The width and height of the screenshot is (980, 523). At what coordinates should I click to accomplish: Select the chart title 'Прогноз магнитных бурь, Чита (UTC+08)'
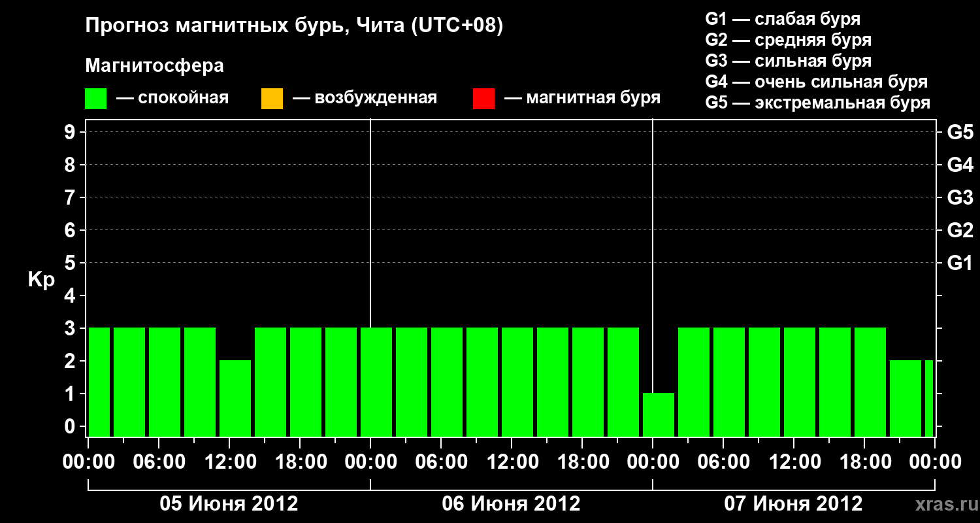click(x=295, y=26)
